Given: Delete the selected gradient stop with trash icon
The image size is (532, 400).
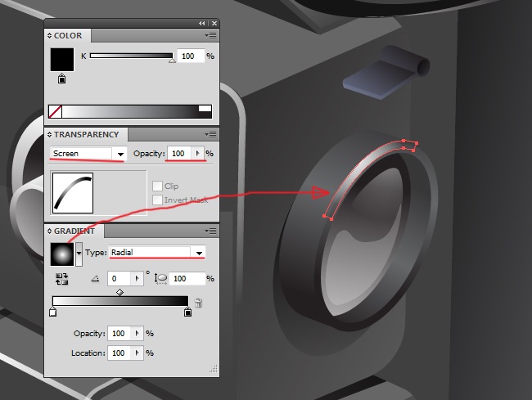Looking at the screenshot, I should pos(199,303).
